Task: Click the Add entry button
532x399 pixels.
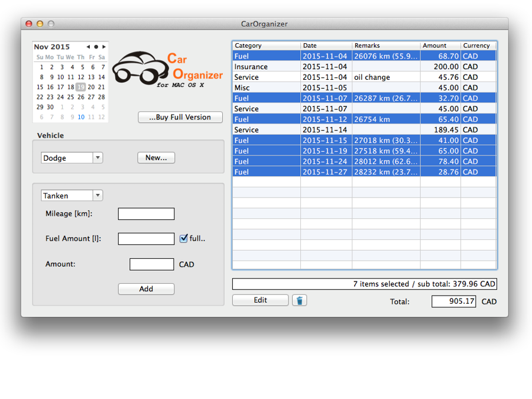Action: (x=146, y=289)
